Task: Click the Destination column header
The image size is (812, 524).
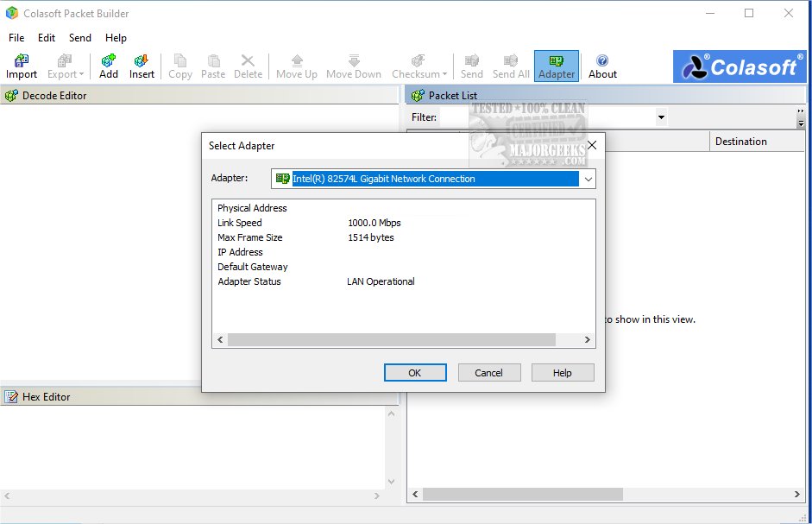Action: [757, 142]
